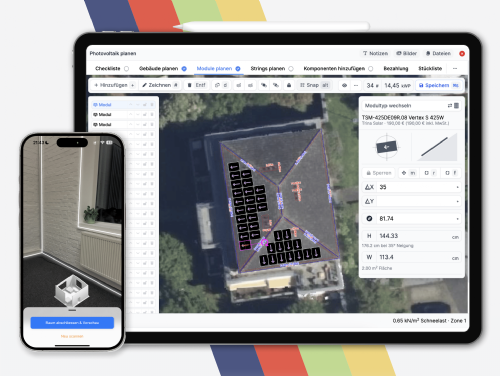
Task: Switch to the Gebäude planen tab
Action: (x=159, y=69)
